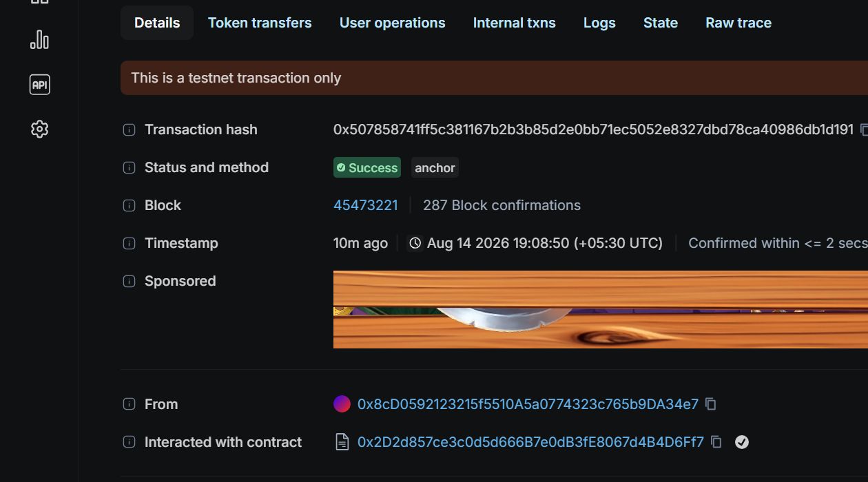Click the From address identicon avatar
This screenshot has height=482, width=868.
point(342,404)
